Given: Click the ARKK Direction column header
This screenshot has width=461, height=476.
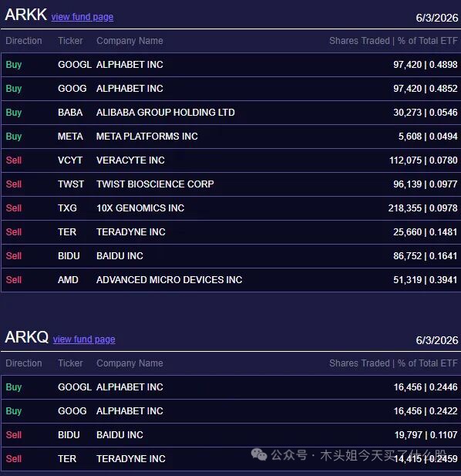Looking at the screenshot, I should click(x=24, y=41).
